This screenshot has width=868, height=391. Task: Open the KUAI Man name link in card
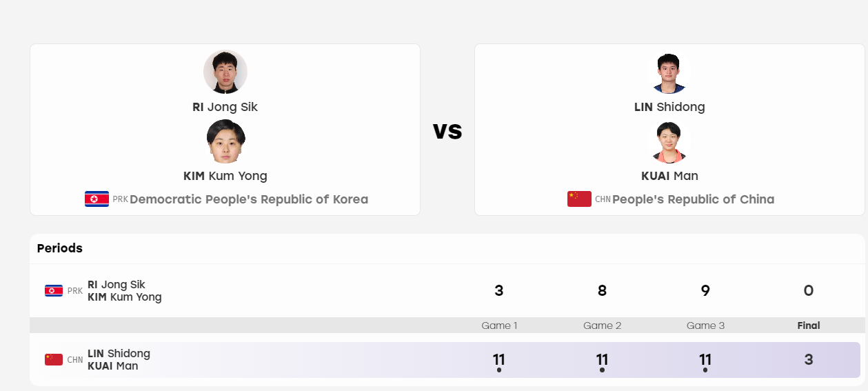pyautogui.click(x=669, y=176)
